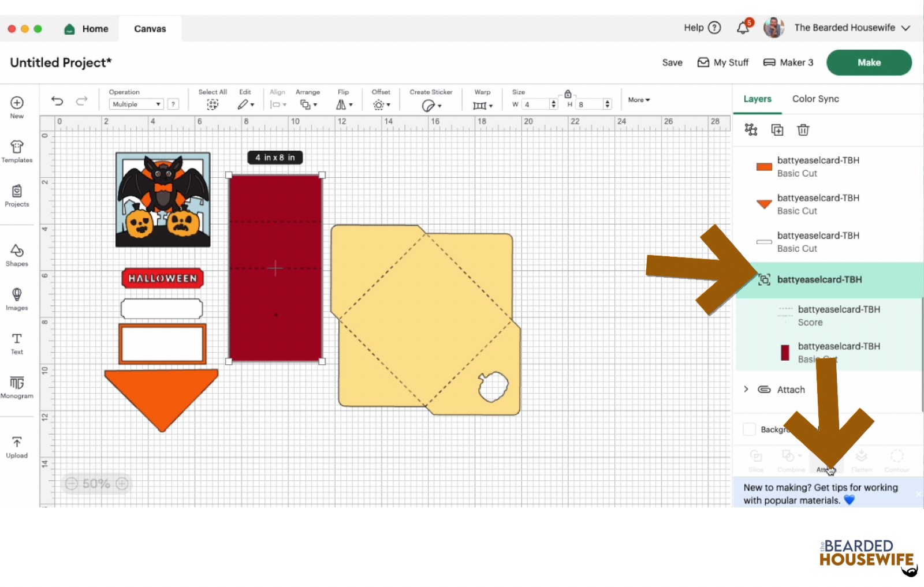This screenshot has width=924, height=587.
Task: Open the Monogram tool
Action: [17, 387]
